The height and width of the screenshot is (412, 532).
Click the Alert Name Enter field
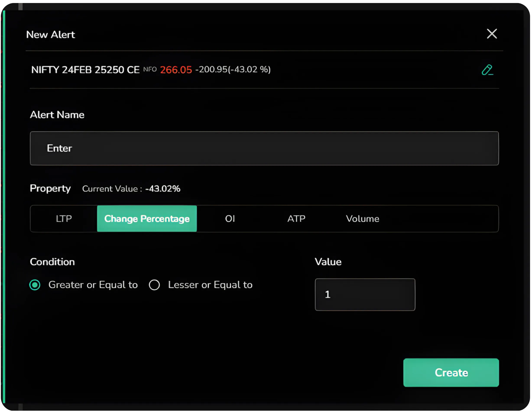click(x=264, y=148)
